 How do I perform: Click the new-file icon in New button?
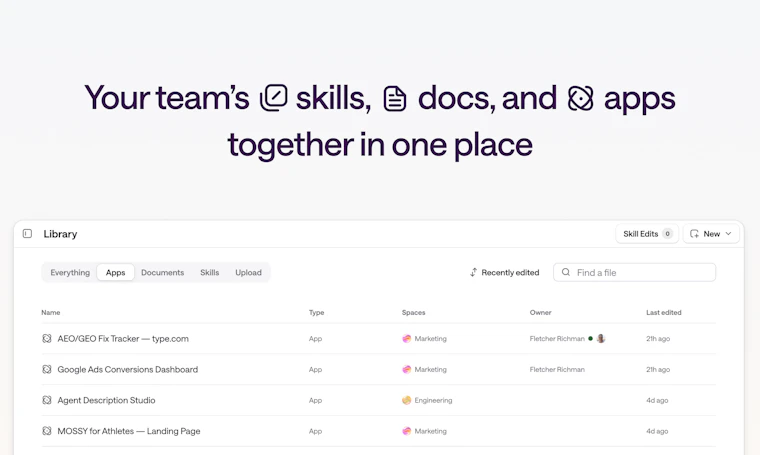pos(694,234)
